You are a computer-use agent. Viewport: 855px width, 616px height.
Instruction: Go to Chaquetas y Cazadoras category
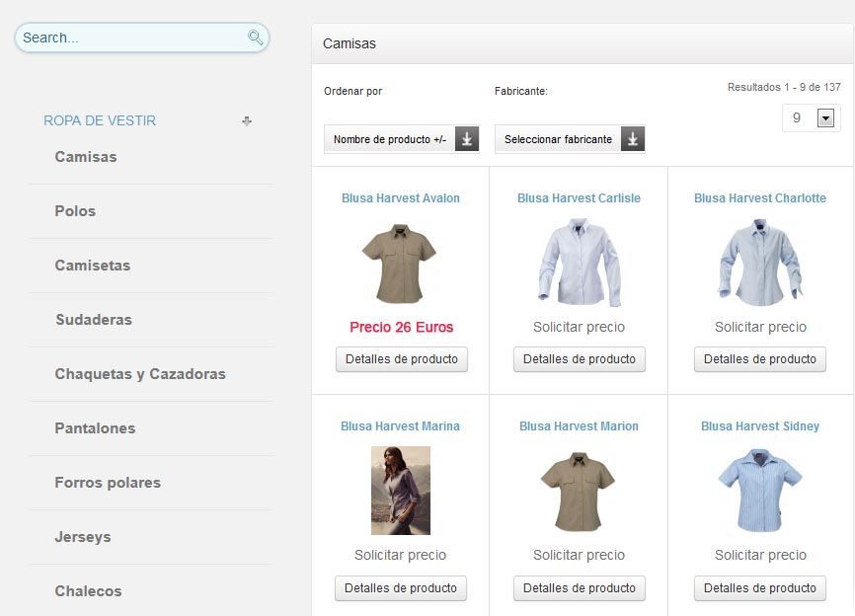click(140, 374)
